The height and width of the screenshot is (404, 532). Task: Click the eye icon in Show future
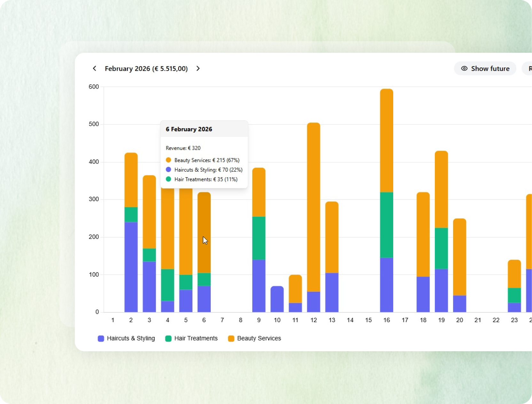coord(464,68)
